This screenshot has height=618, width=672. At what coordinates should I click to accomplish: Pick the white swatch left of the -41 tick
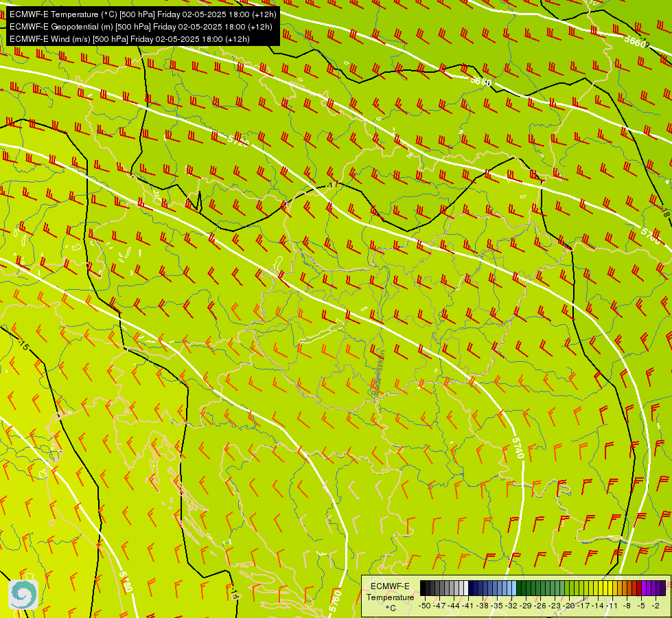pos(466,588)
